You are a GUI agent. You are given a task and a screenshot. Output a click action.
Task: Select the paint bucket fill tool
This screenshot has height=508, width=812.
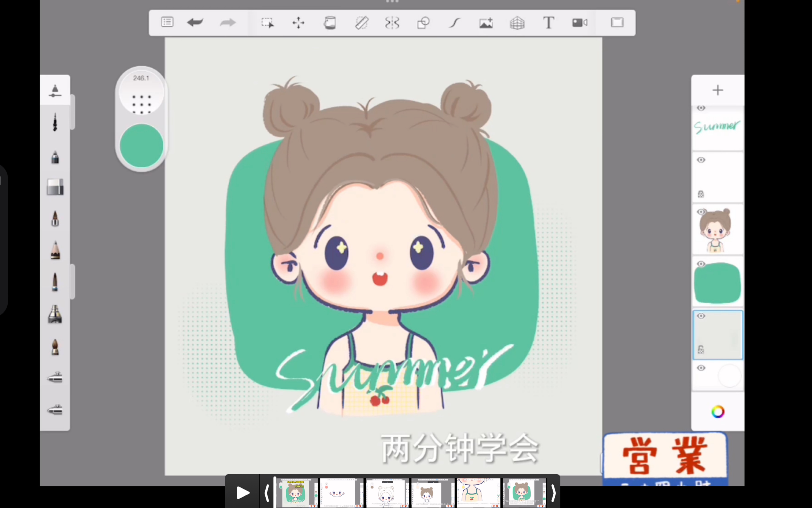point(330,23)
